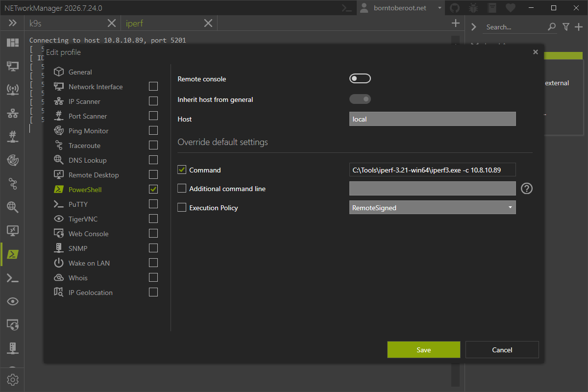Open Port Scanner icon in main sidebar

pos(12,137)
